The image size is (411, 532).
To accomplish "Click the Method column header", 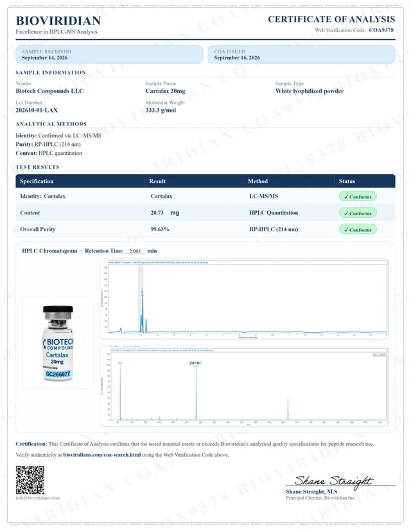I will 258,181.
